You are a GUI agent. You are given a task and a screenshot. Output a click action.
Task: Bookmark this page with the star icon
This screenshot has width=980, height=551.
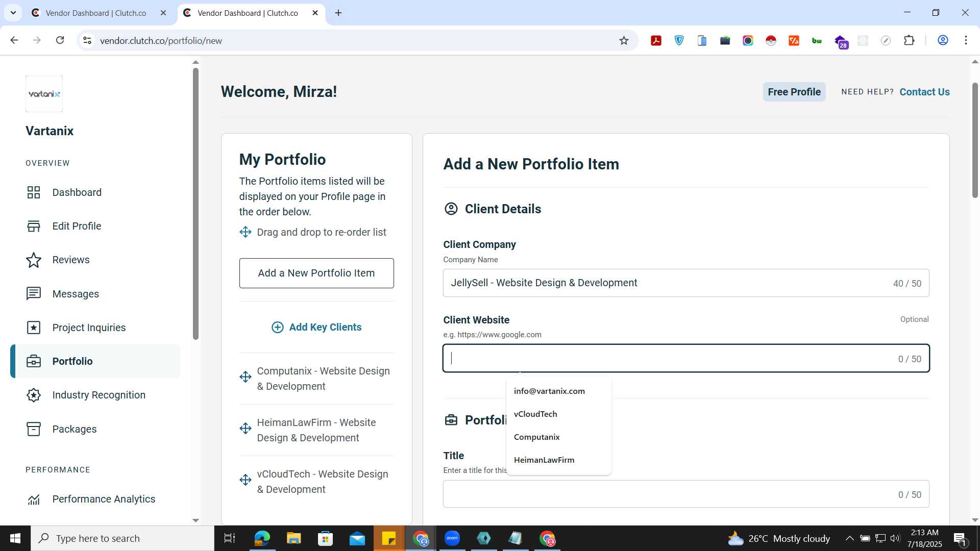624,40
